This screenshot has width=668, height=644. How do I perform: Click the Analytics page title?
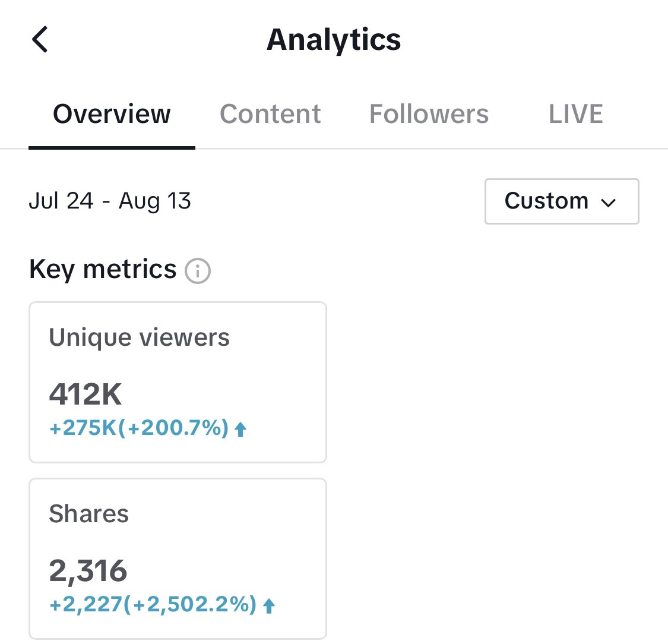pyautogui.click(x=334, y=40)
